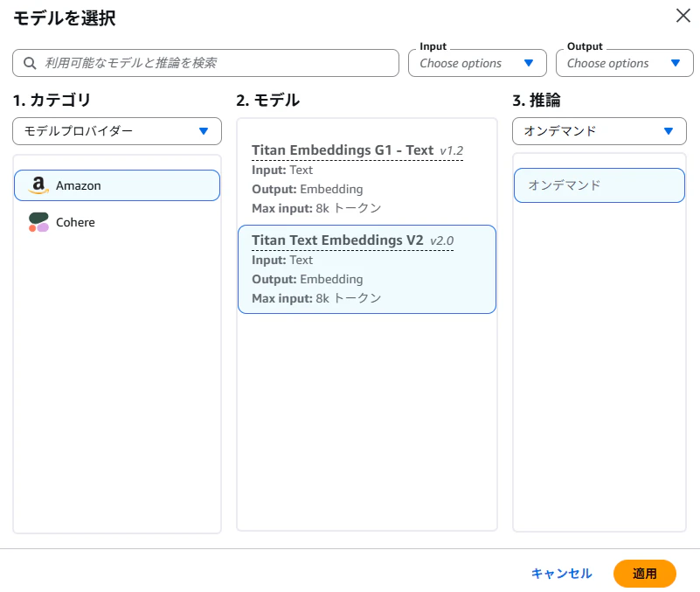This screenshot has width=700, height=592.
Task: Click the 1. カテゴリ heading
Action: click(52, 100)
